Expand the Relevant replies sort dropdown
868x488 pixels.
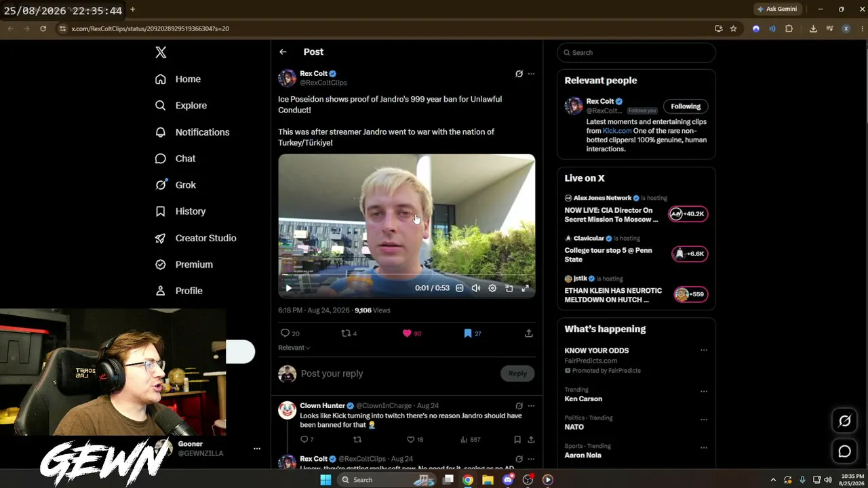tap(294, 348)
